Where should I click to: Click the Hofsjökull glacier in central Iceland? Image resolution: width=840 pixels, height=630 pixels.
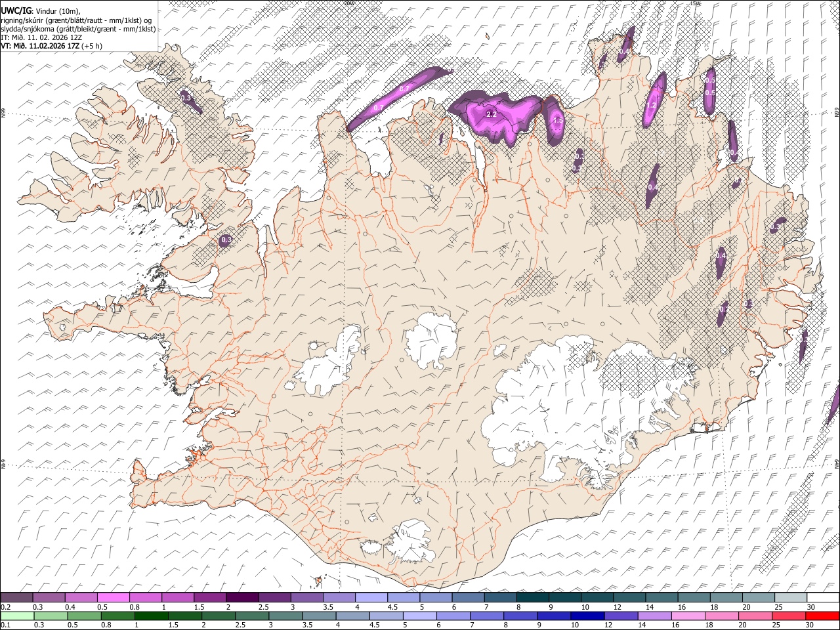pyautogui.click(x=431, y=339)
